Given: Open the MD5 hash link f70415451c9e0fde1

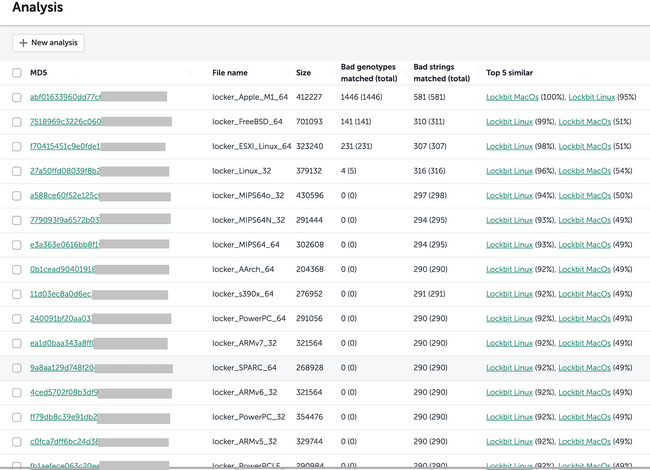Looking at the screenshot, I should pos(66,146).
